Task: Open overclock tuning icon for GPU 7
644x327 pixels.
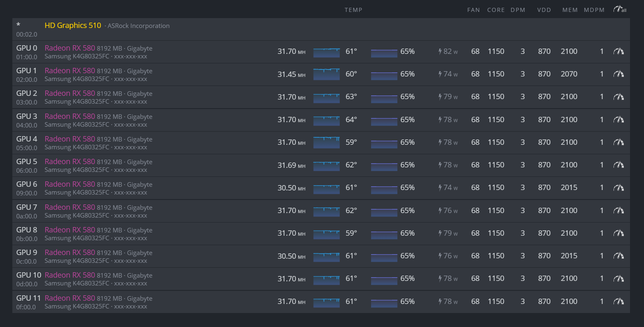Action: [618, 211]
